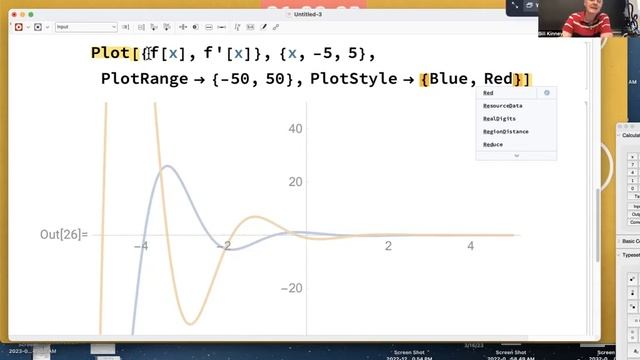The image size is (640, 360).
Task: Click the 7 key in the calculator palette
Action: (632, 164)
